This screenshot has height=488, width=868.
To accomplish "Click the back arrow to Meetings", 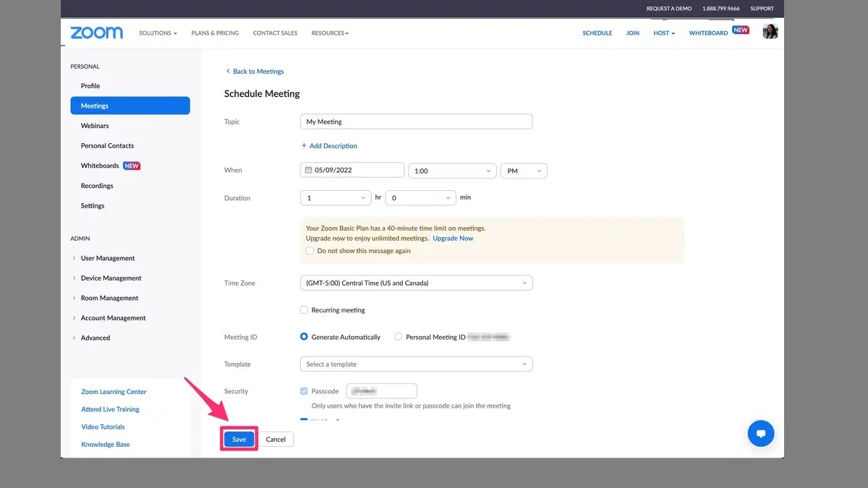I will (x=228, y=72).
